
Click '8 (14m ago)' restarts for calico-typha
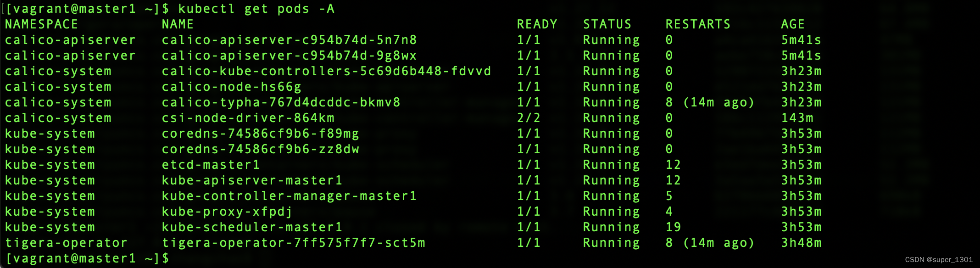[x=710, y=102]
